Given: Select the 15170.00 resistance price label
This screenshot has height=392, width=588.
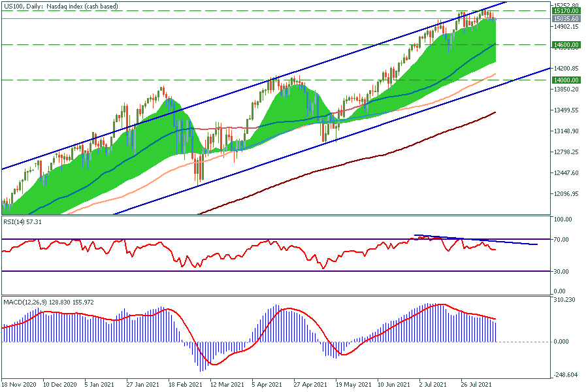Looking at the screenshot, I should pyautogui.click(x=566, y=11).
